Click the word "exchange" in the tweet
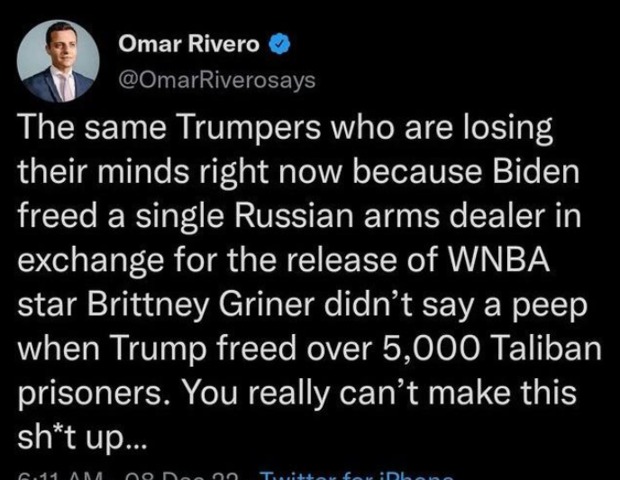Viewport: 620px width, 480px height. 91,261
